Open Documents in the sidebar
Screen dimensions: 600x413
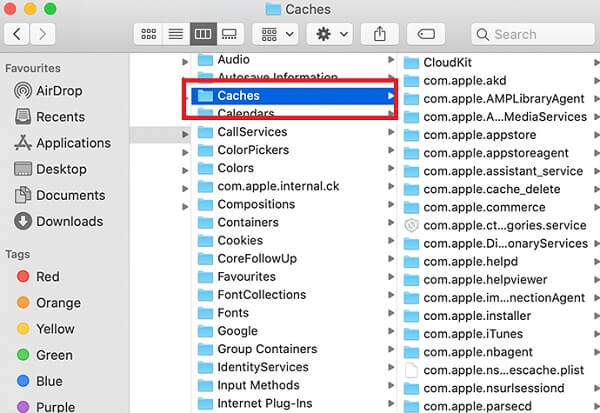[x=60, y=195]
